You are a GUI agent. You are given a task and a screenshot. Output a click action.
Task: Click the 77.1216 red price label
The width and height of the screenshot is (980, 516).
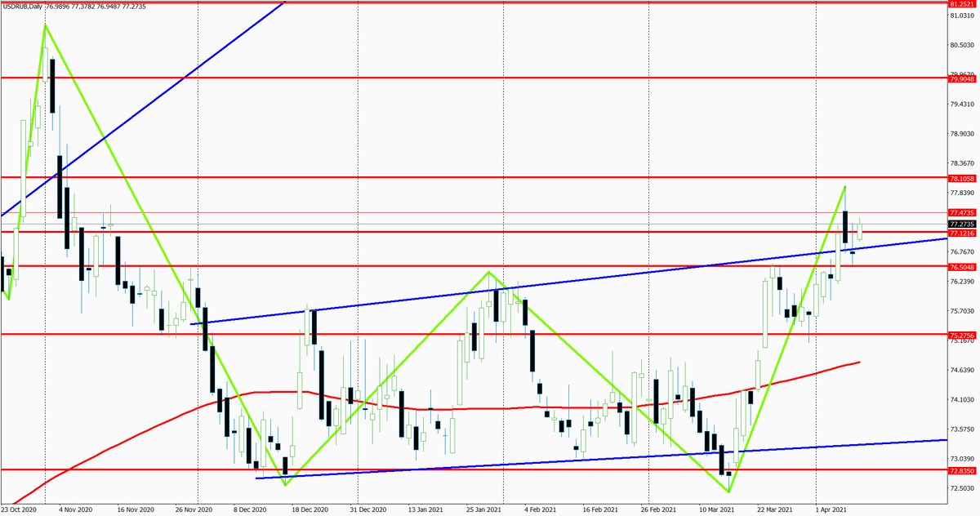pyautogui.click(x=963, y=233)
